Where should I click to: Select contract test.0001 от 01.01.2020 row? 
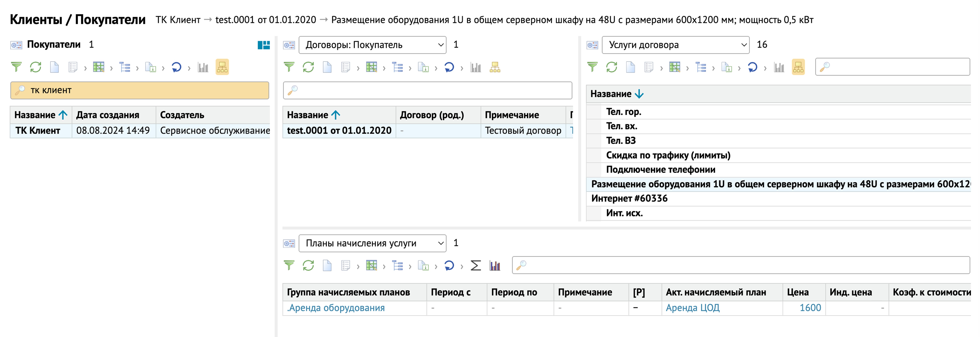[428, 131]
